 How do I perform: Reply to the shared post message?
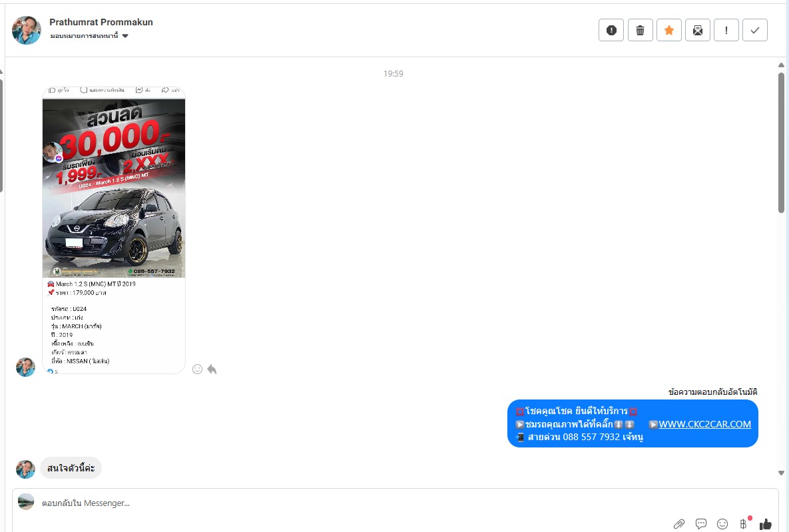pyautogui.click(x=212, y=370)
